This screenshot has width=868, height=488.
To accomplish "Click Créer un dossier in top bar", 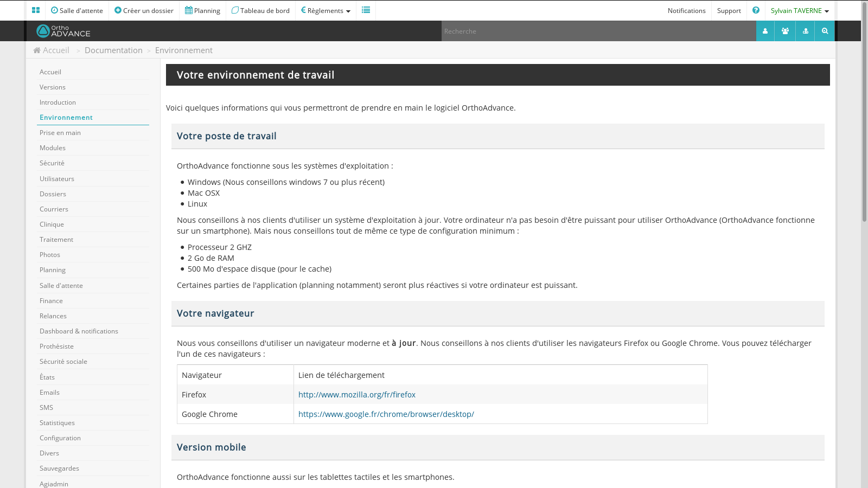I will point(144,10).
